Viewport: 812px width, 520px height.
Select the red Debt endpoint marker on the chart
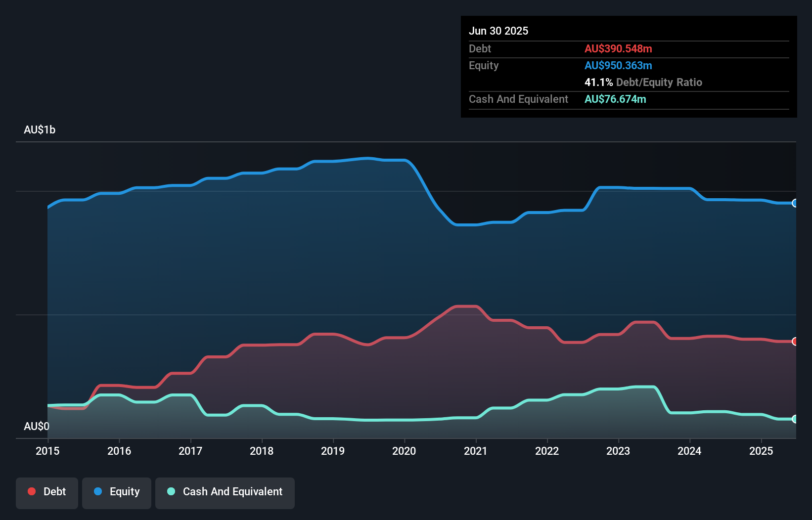click(x=795, y=342)
